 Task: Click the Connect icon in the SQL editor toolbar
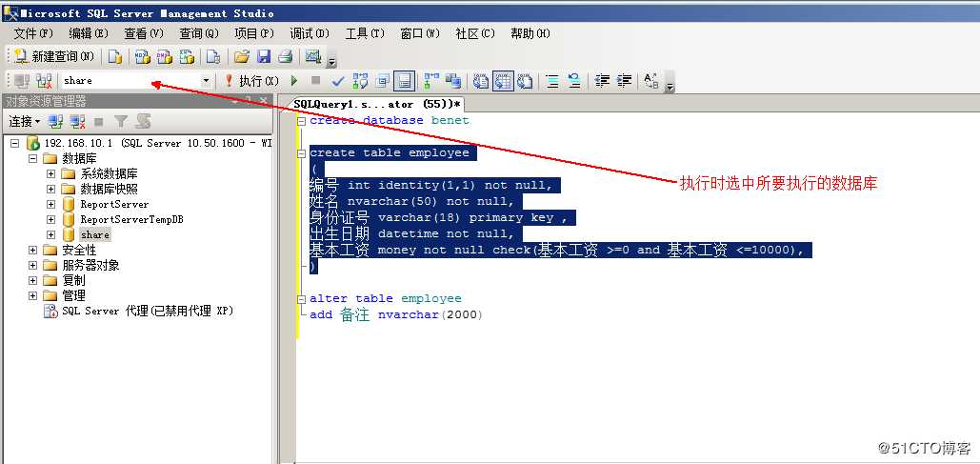[22, 81]
